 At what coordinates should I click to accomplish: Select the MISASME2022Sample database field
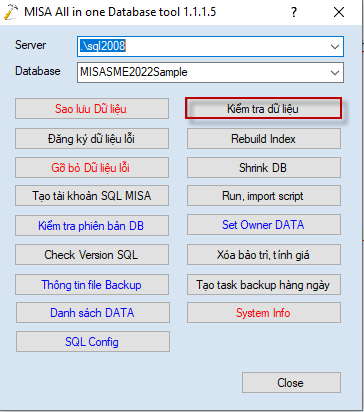[x=210, y=72]
